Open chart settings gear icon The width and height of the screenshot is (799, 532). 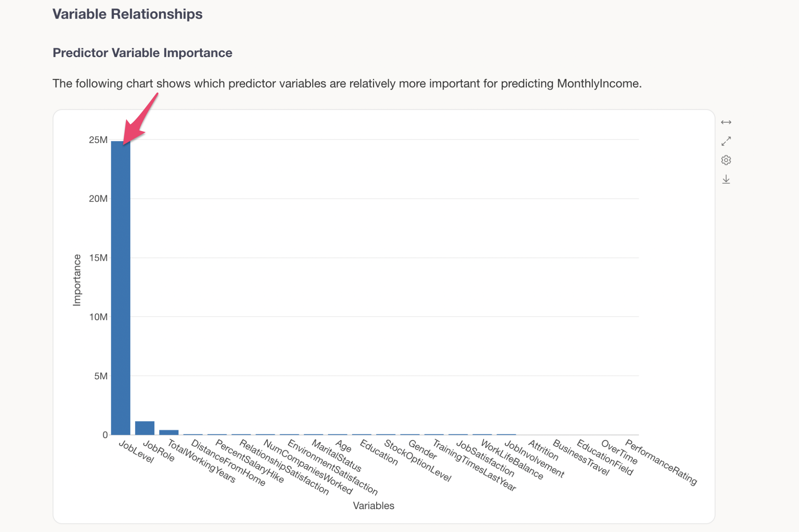(x=725, y=160)
